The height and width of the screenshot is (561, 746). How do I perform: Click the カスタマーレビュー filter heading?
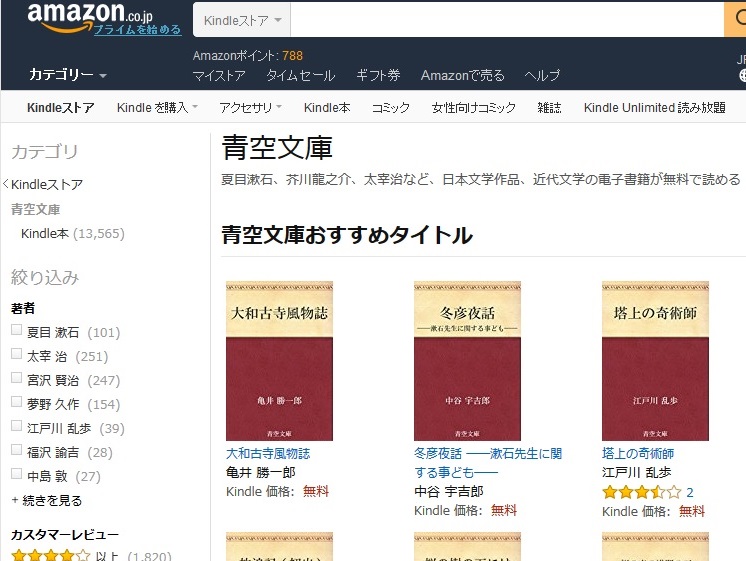(65, 535)
